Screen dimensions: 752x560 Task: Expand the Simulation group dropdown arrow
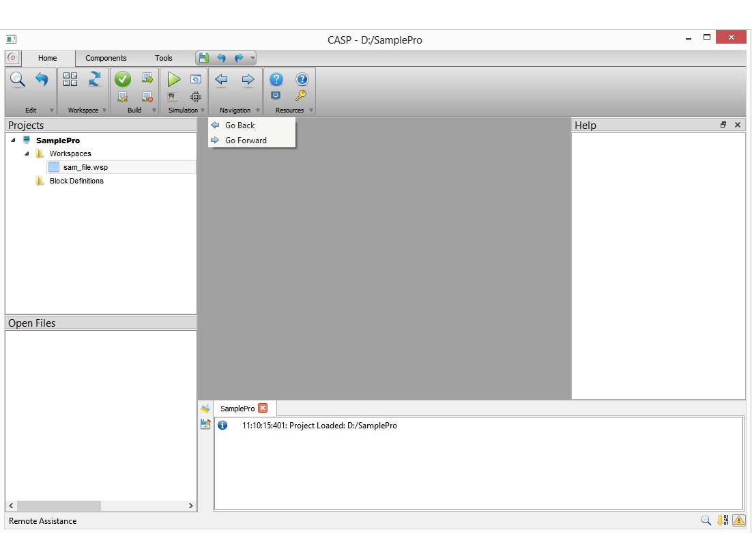203,110
